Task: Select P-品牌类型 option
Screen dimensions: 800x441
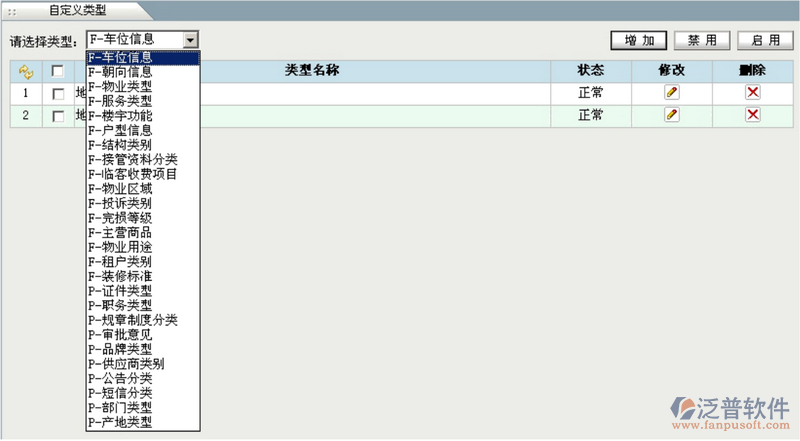Action: 143,350
